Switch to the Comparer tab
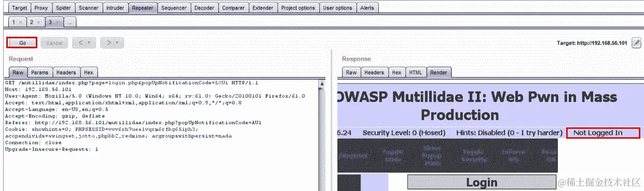The image size is (644, 191). [234, 8]
